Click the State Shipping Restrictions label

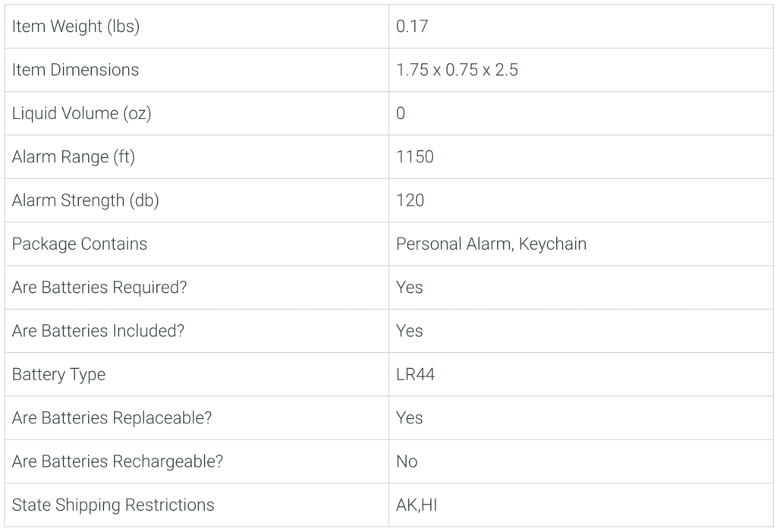click(113, 505)
